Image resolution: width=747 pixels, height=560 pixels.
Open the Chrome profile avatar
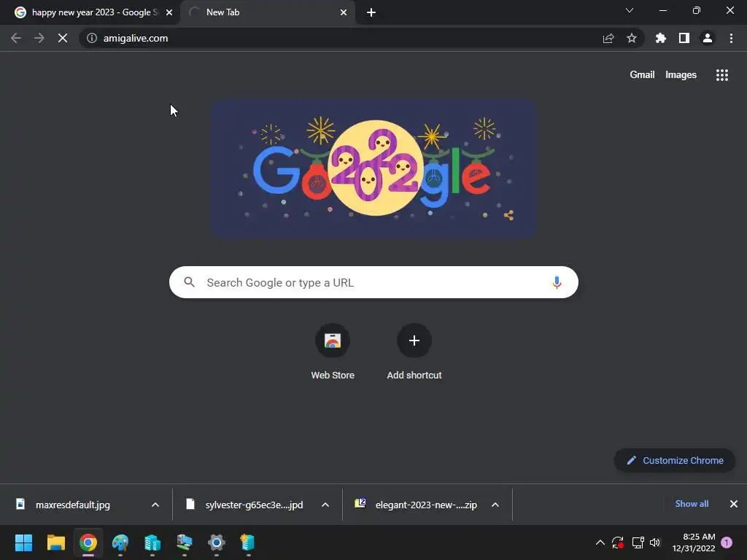pos(708,38)
